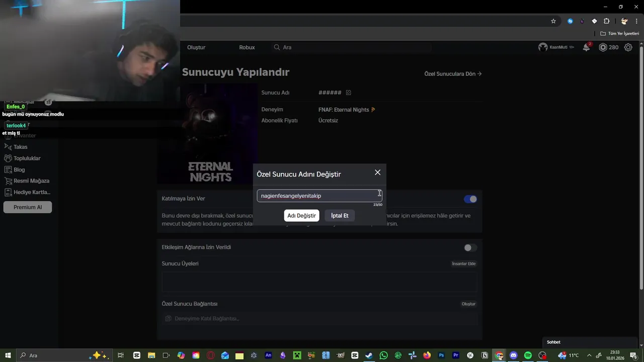Click the Windows taskbar Ara search box
644x362 pixels.
click(x=64, y=355)
